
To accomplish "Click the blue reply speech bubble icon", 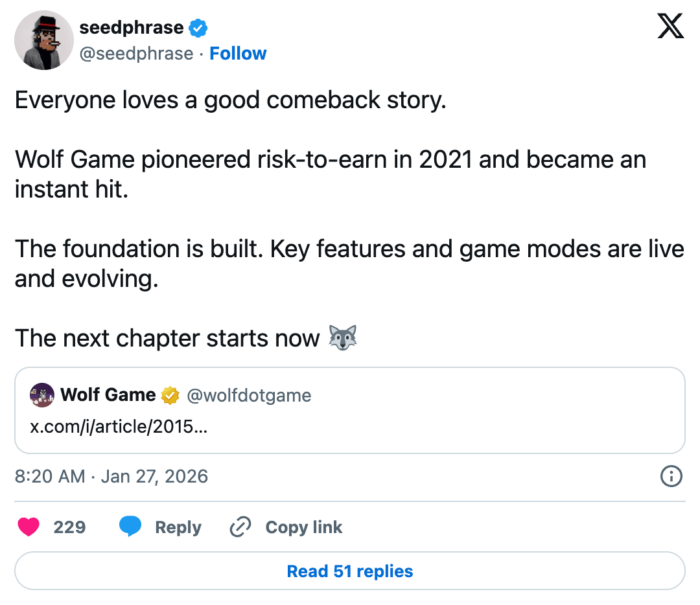I will click(x=130, y=527).
